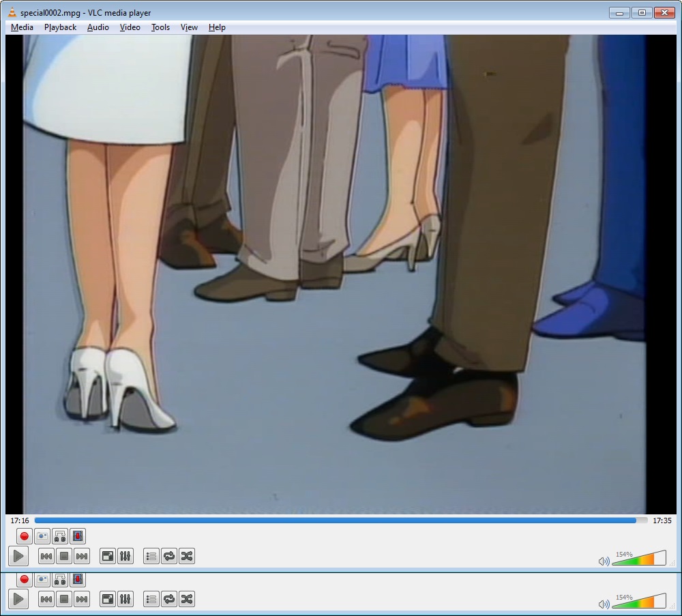Minimize the VLC window
The image size is (682, 616).
tap(620, 12)
